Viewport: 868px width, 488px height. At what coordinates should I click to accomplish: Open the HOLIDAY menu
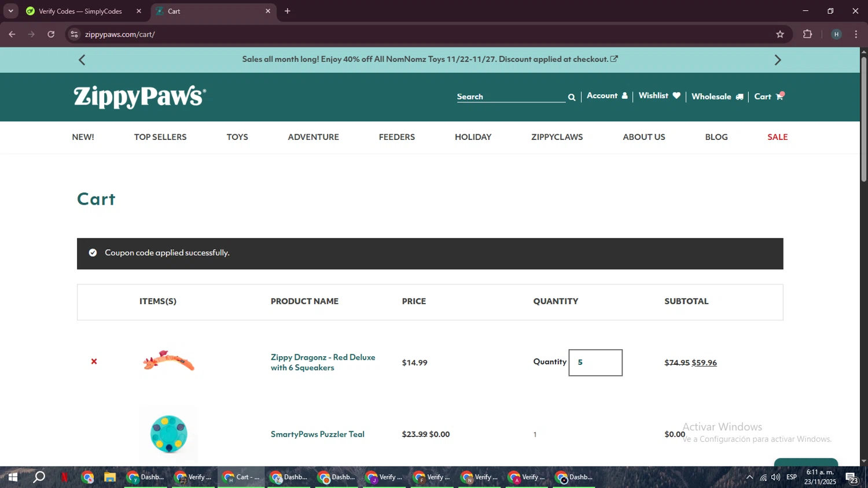473,137
